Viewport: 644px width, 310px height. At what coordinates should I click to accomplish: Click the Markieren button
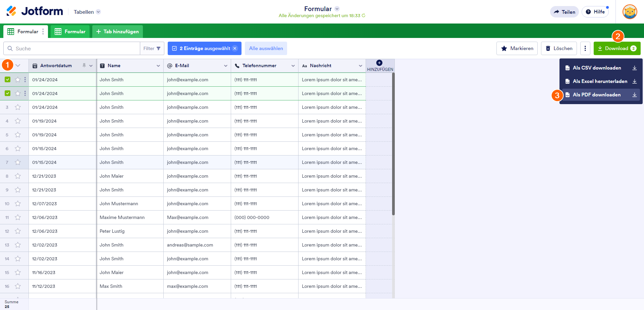coord(517,48)
